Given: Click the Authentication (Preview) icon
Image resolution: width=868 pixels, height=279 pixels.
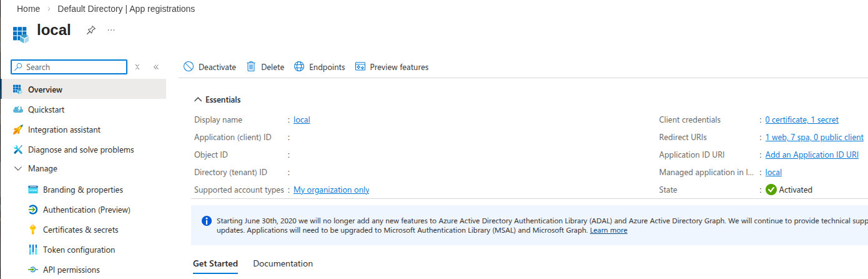Looking at the screenshot, I should click(x=33, y=210).
